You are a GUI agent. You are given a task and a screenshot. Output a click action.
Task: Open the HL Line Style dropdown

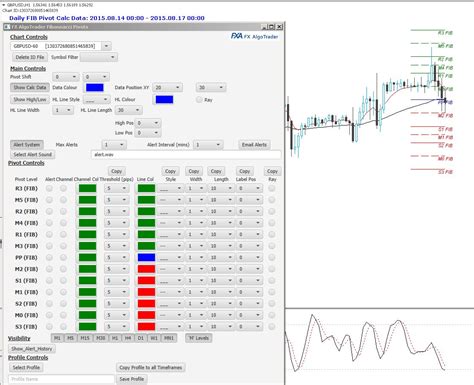coord(96,99)
